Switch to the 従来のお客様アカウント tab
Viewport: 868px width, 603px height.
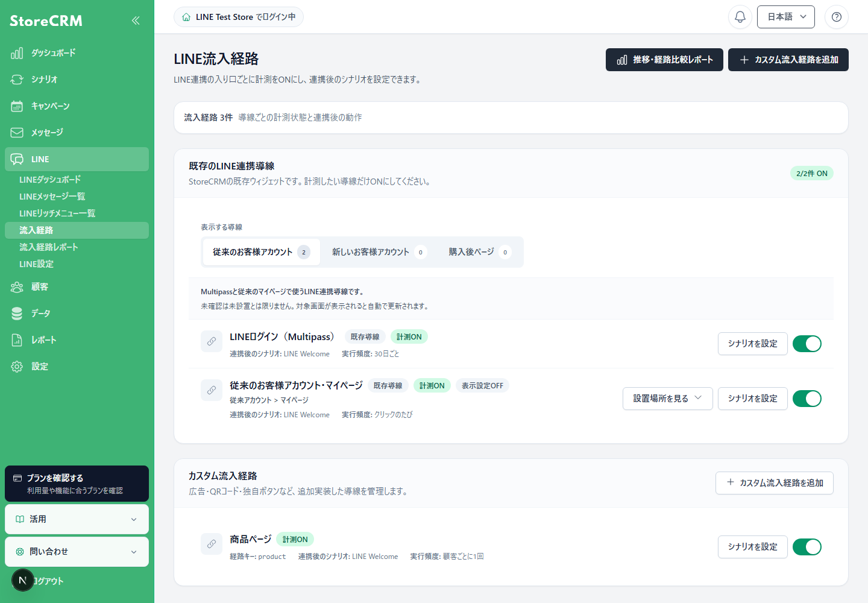[x=261, y=252]
